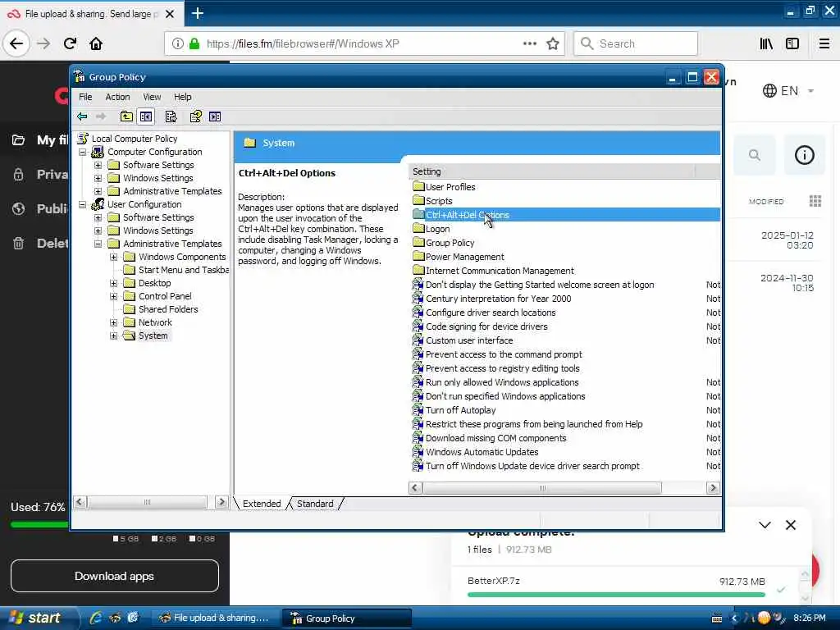
Task: Click the Export List toolbar icon
Action: (171, 116)
